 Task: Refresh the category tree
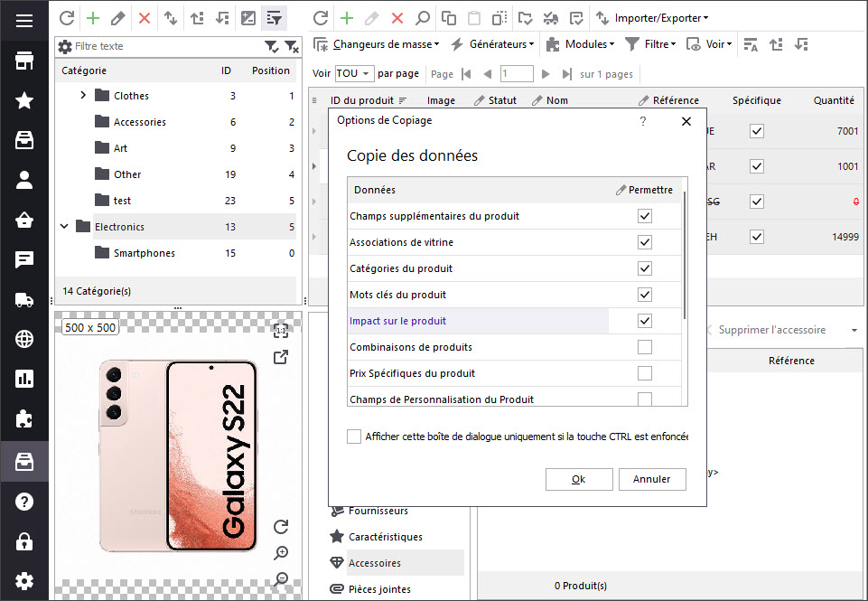pos(67,18)
